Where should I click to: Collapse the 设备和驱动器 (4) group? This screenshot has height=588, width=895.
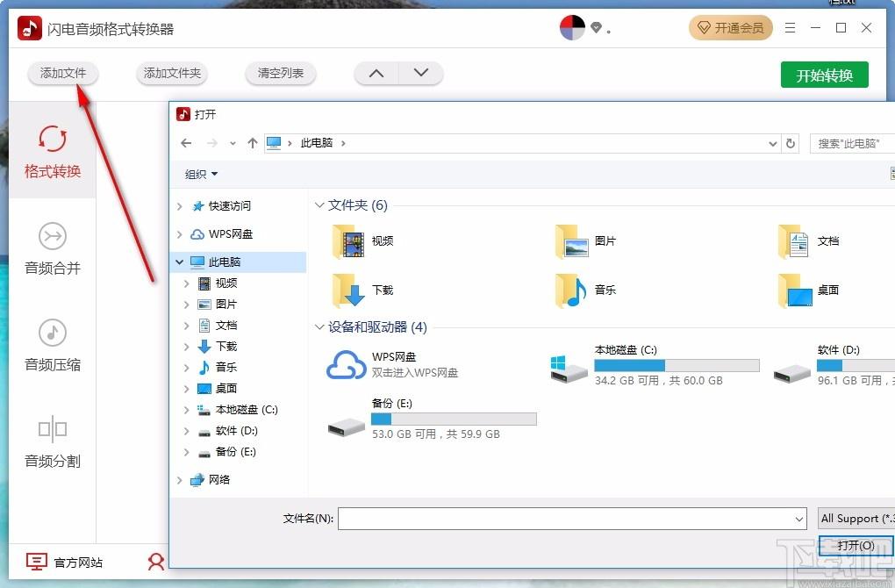pyautogui.click(x=319, y=327)
